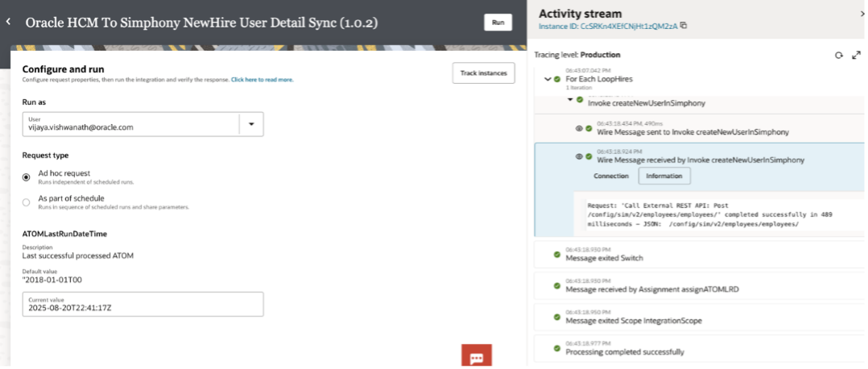Click the 'For Each LoopHires' label

pyautogui.click(x=599, y=79)
